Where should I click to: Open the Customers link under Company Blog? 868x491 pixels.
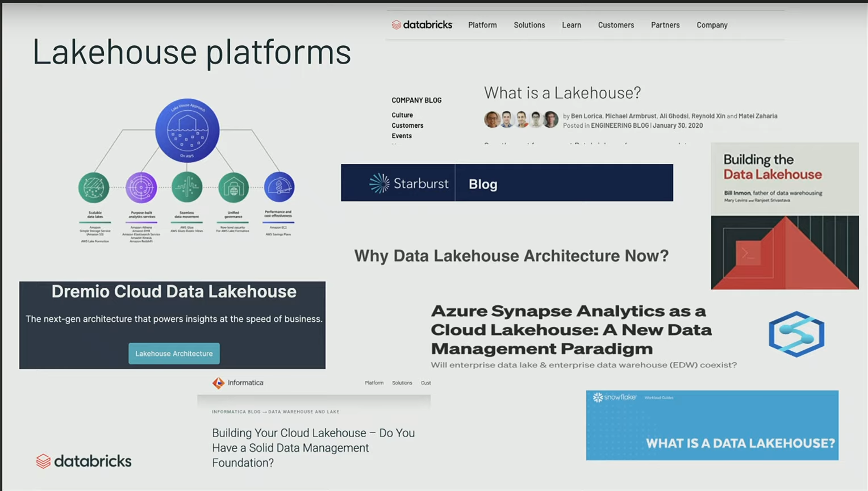[407, 125]
